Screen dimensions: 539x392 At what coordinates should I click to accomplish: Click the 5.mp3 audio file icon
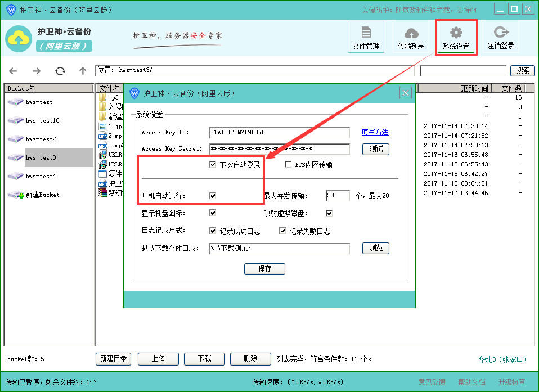102,146
